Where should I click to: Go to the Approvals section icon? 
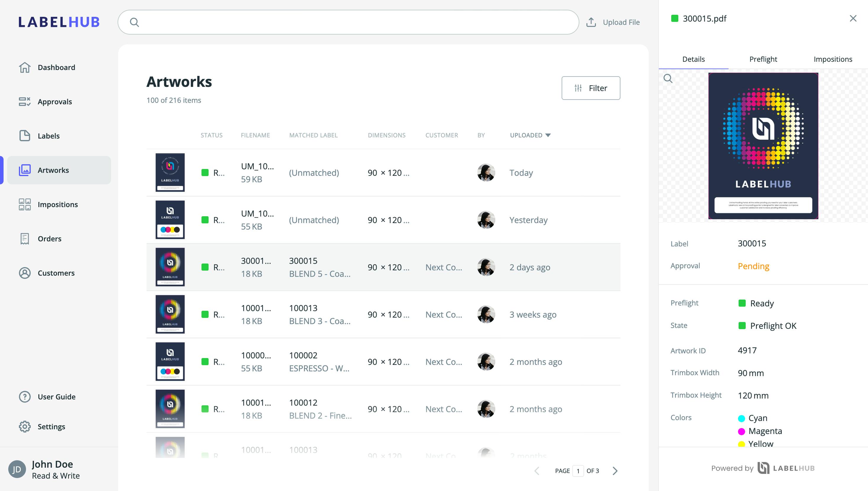[x=25, y=102]
